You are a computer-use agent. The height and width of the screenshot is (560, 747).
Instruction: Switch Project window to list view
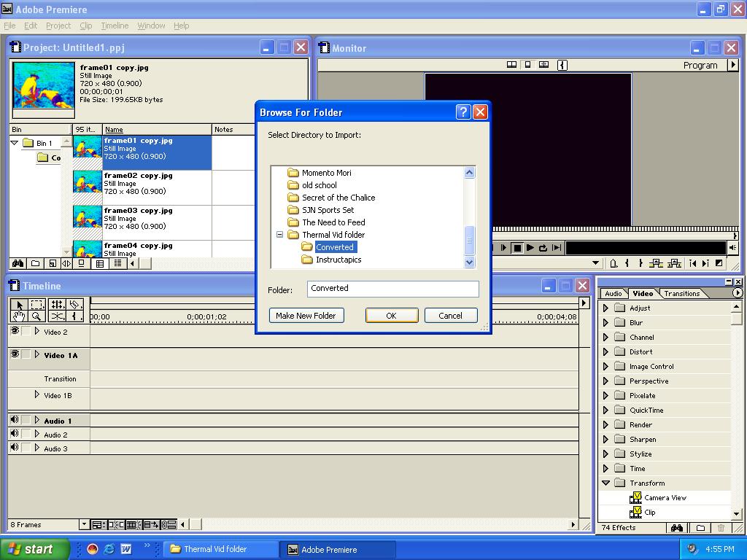point(117,263)
